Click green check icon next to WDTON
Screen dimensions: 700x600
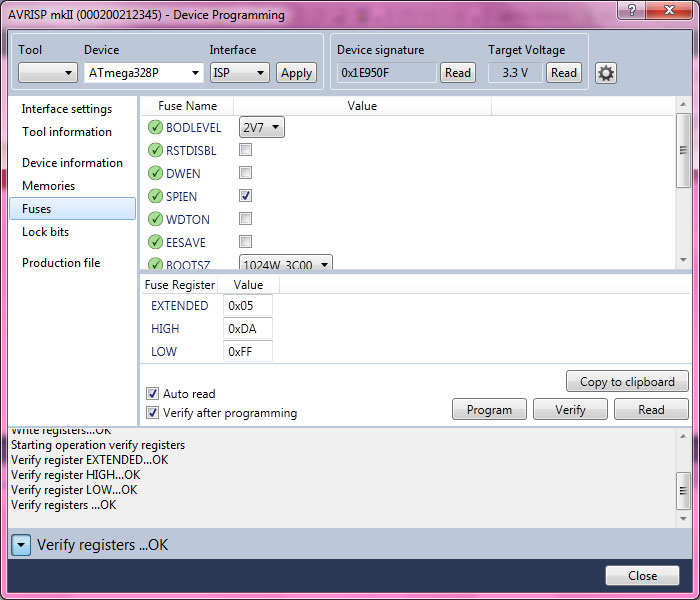click(155, 219)
